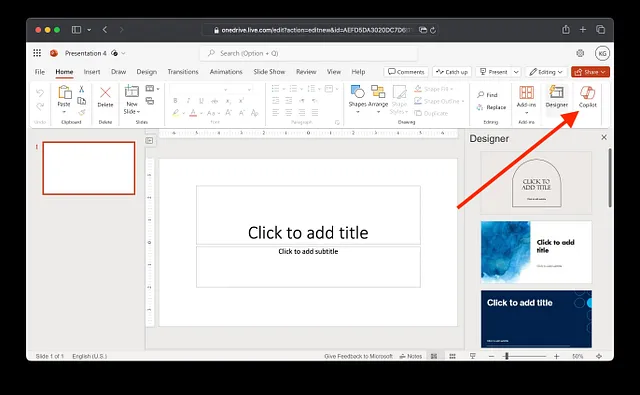The width and height of the screenshot is (640, 395).
Task: Open Copilot from the ribbon
Action: click(587, 97)
